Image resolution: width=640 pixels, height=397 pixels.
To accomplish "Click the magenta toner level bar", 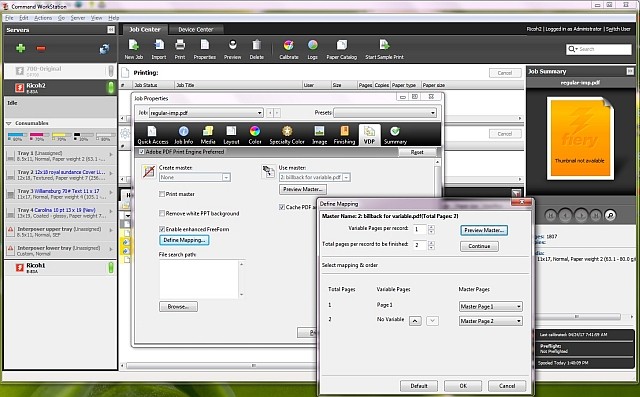I will coord(39,135).
